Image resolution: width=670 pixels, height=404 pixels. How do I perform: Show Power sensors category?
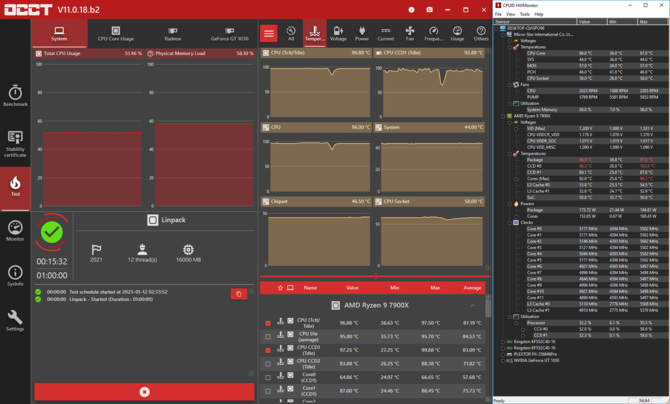click(x=362, y=33)
